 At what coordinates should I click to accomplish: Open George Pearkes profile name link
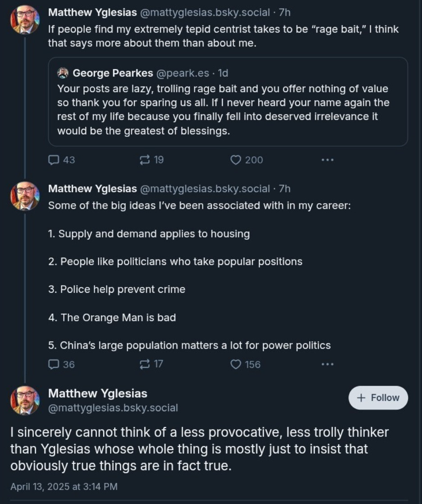pyautogui.click(x=113, y=73)
